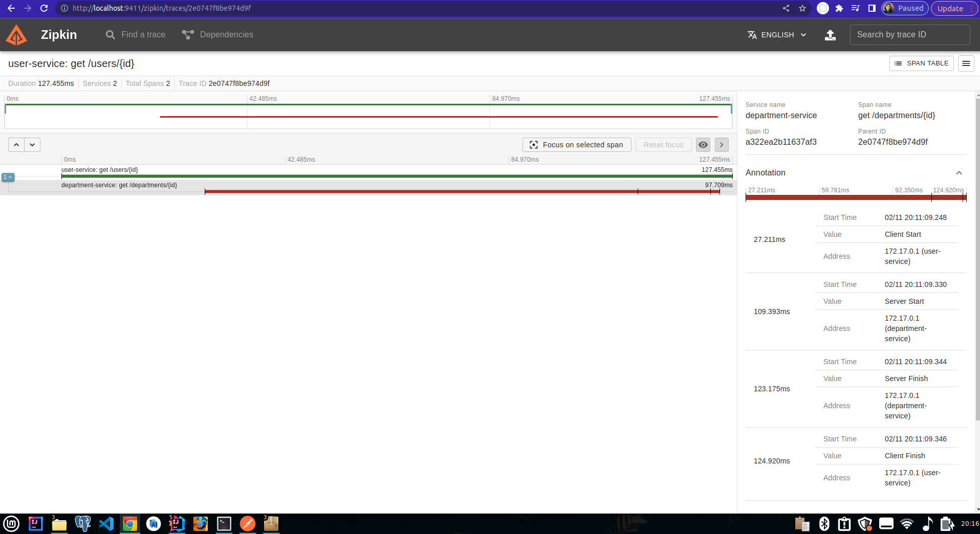
Task: Open Visual Studio Code from taskbar
Action: point(106,524)
